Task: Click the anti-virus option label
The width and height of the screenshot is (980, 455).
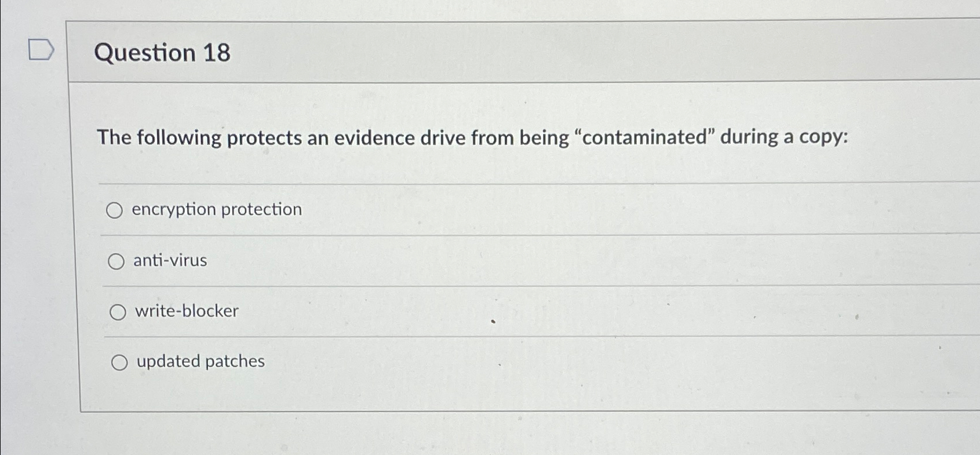Action: click(x=169, y=261)
